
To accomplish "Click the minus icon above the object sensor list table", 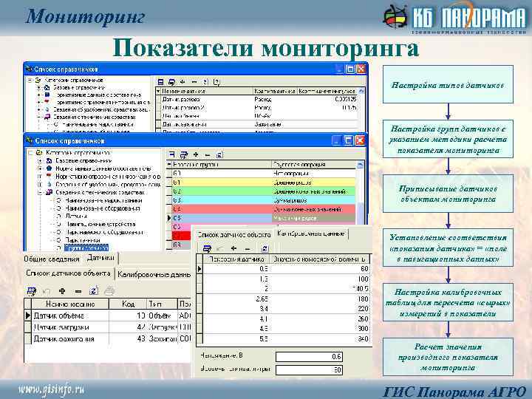I will point(78,291).
